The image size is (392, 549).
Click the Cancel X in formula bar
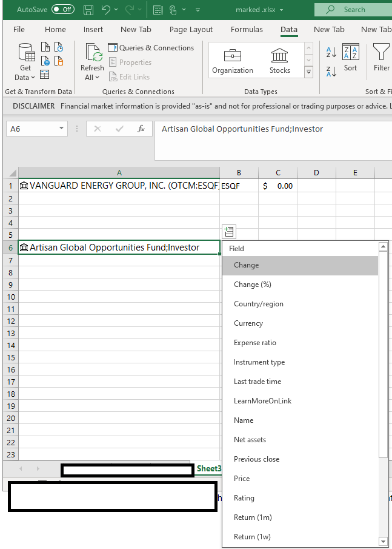coord(98,129)
